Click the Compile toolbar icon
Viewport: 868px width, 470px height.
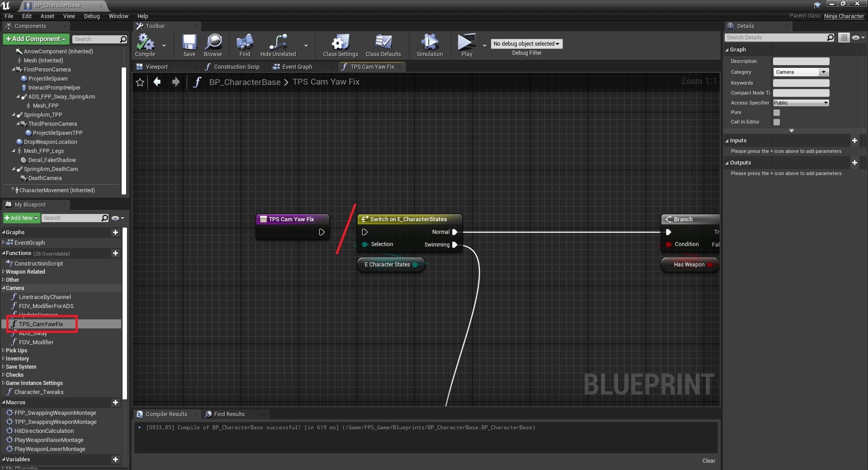pyautogui.click(x=145, y=43)
